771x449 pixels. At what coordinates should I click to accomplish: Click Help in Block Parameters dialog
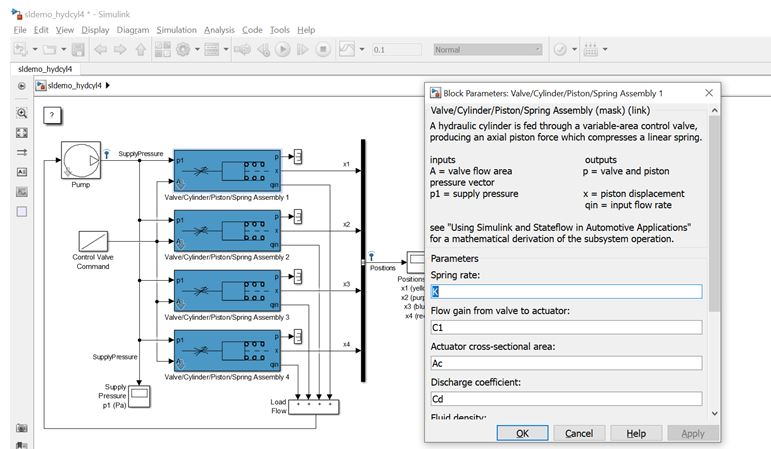pyautogui.click(x=636, y=433)
